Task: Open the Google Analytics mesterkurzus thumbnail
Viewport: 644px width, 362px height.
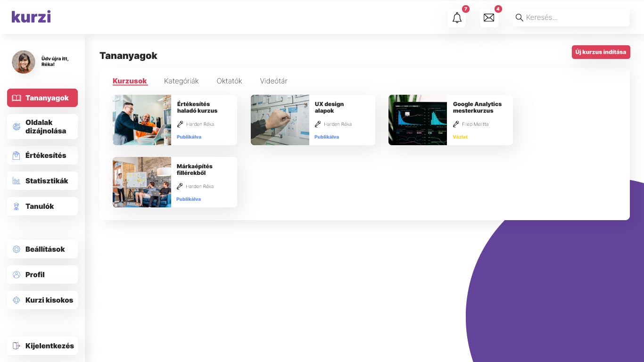Action: 418,120
